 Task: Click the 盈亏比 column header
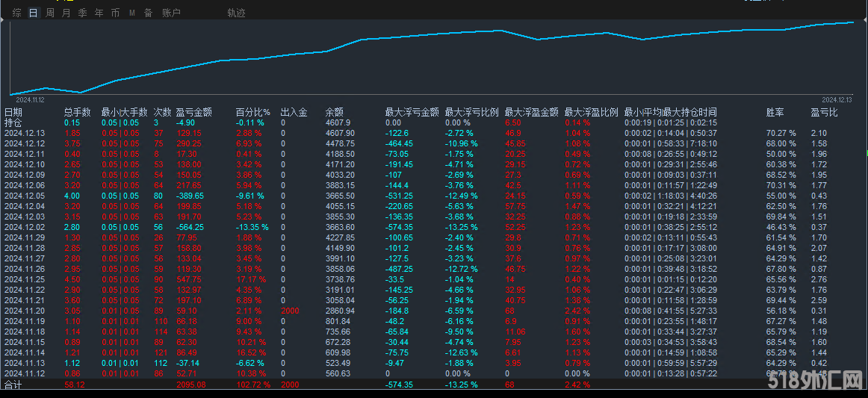[824, 112]
